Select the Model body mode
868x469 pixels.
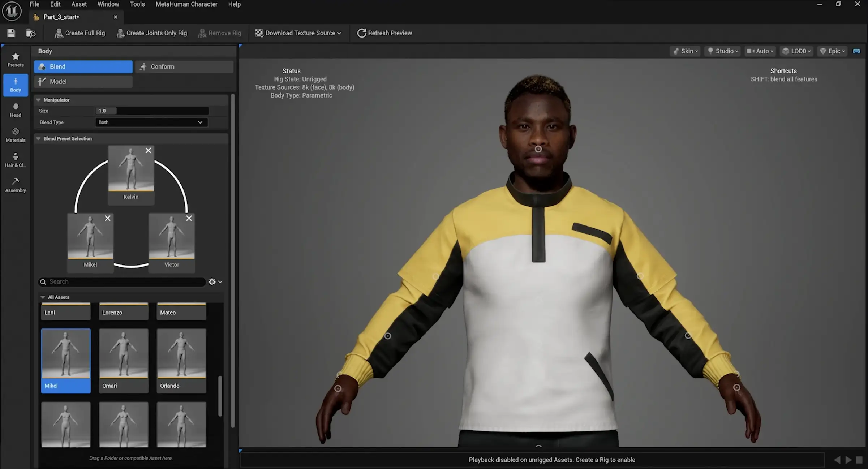(83, 81)
